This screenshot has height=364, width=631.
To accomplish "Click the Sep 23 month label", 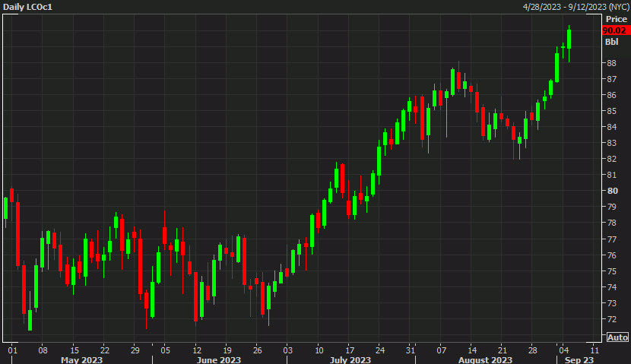I will (x=579, y=359).
